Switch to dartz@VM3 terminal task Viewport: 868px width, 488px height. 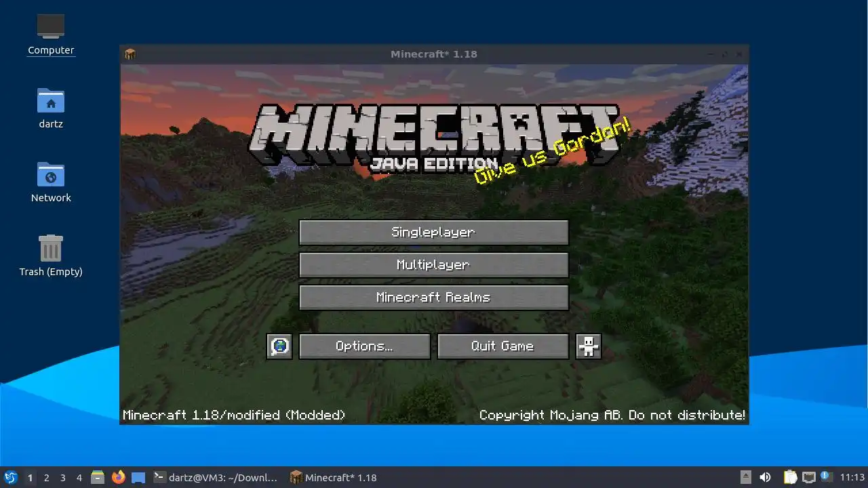pos(216,478)
